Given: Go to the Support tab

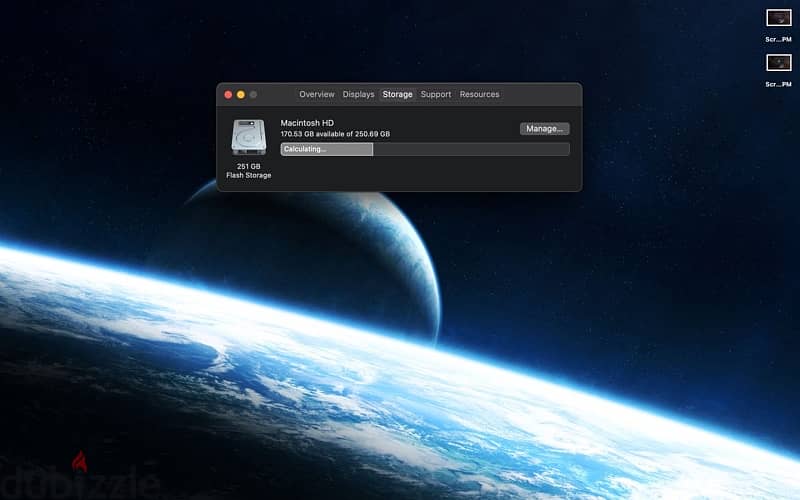Looking at the screenshot, I should pyautogui.click(x=436, y=94).
